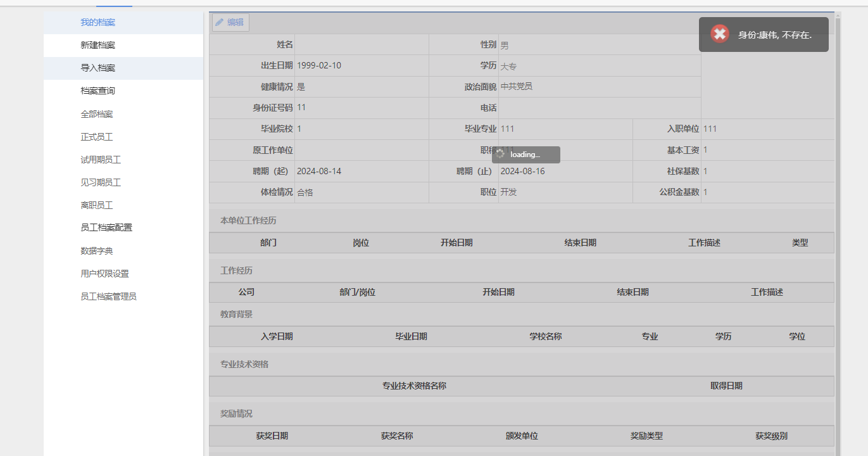Click the 入学日期 column header
Screen dimensions: 868x456
pos(277,336)
